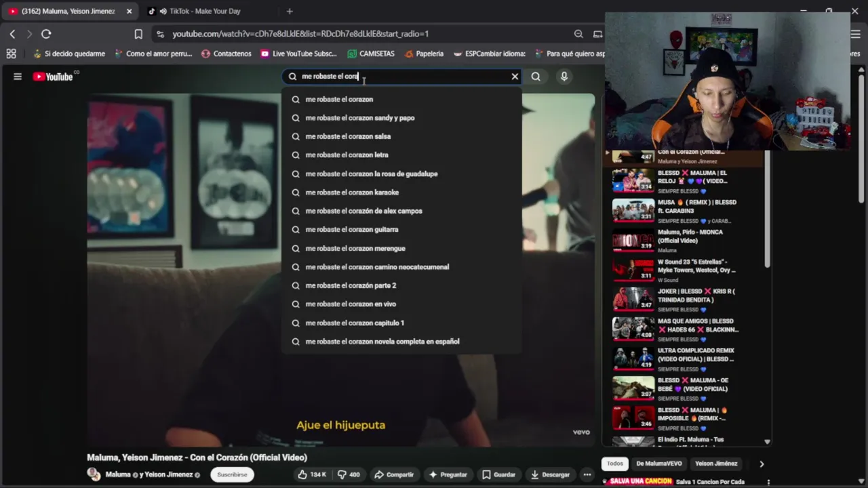Screen dimensions: 868x488
Task: Open more actions ellipsis under video
Action: coord(587,474)
